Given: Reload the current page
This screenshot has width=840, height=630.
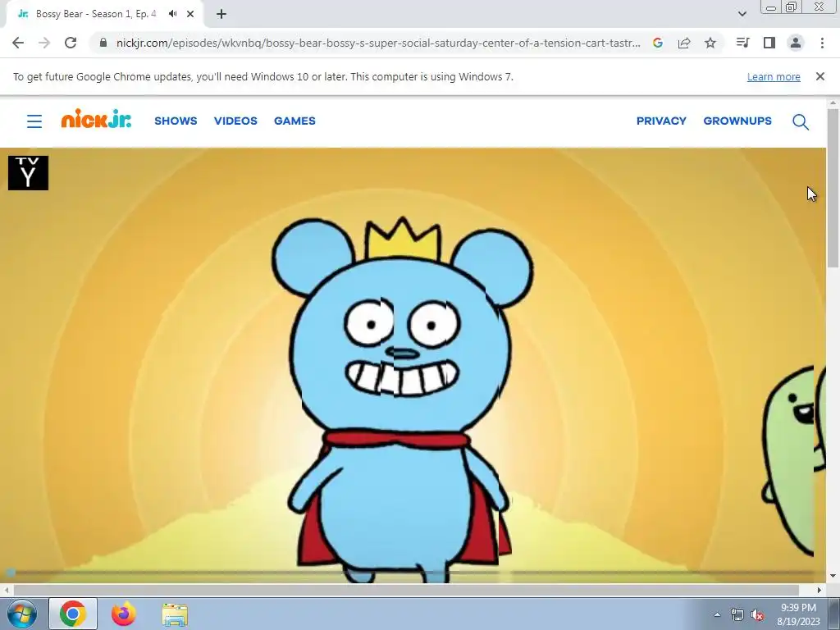Looking at the screenshot, I should 71,43.
